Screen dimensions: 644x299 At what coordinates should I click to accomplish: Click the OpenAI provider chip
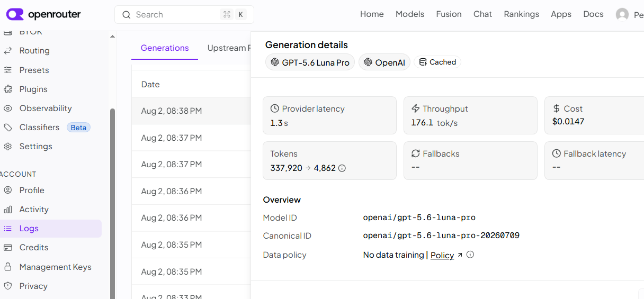click(384, 62)
